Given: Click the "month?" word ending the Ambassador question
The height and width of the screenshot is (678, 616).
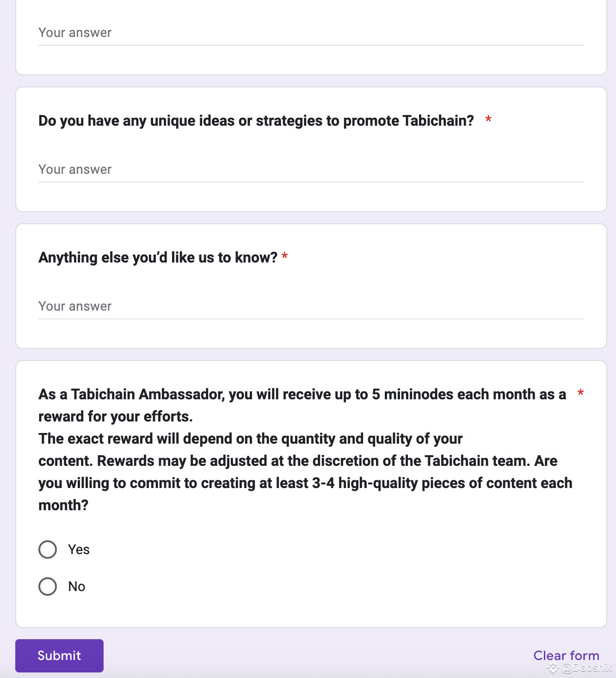Looking at the screenshot, I should (x=63, y=505).
